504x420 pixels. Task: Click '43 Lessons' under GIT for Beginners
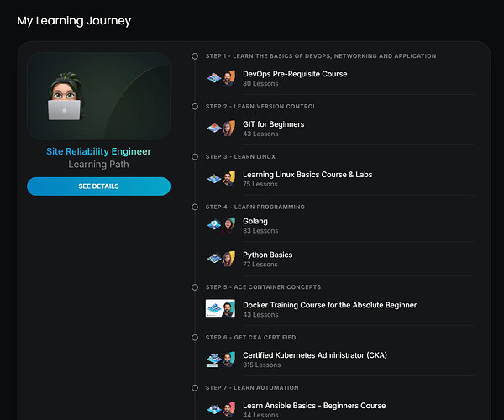coord(260,134)
